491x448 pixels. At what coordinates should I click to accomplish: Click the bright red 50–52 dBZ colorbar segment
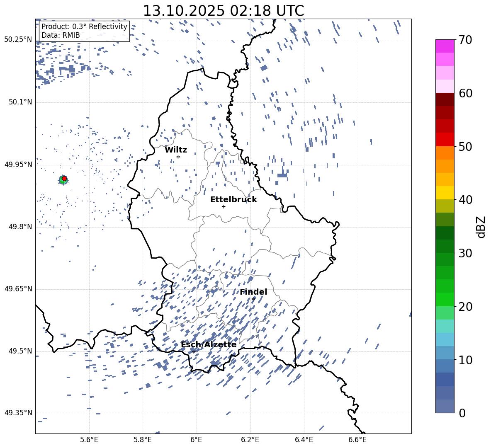(x=445, y=140)
